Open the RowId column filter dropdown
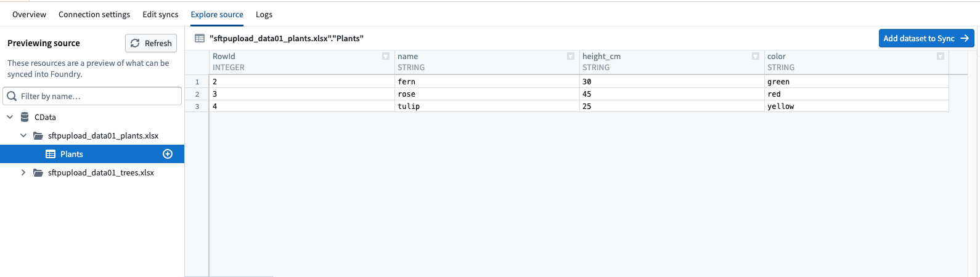The image size is (980, 277). point(386,56)
